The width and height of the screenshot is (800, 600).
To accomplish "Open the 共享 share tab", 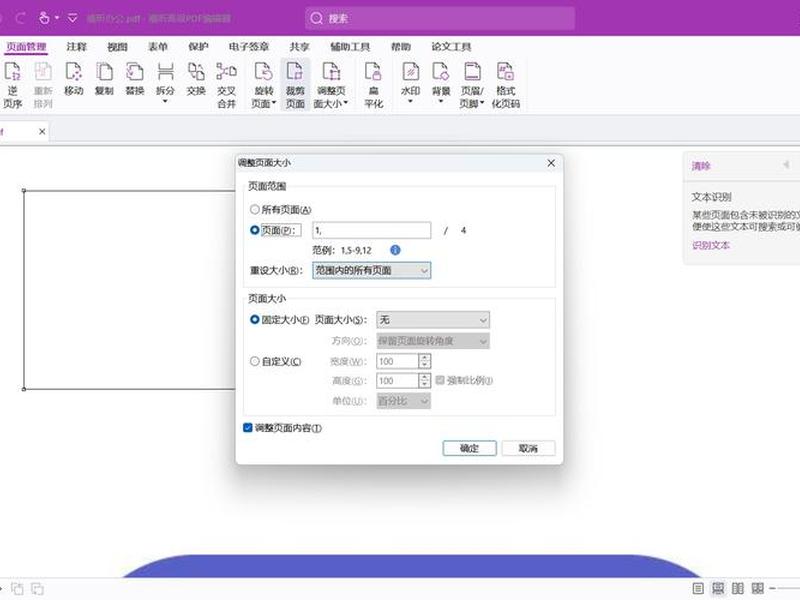I will coord(299,47).
